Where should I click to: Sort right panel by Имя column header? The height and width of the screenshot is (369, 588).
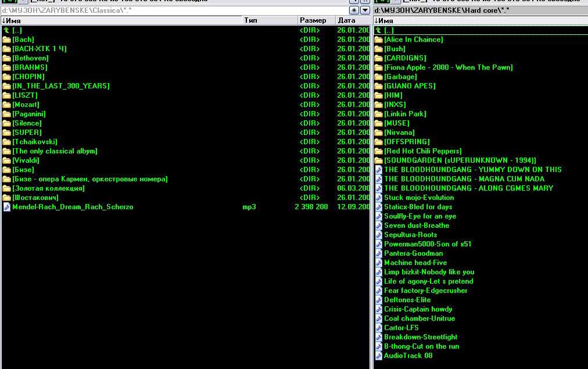pyautogui.click(x=481, y=20)
